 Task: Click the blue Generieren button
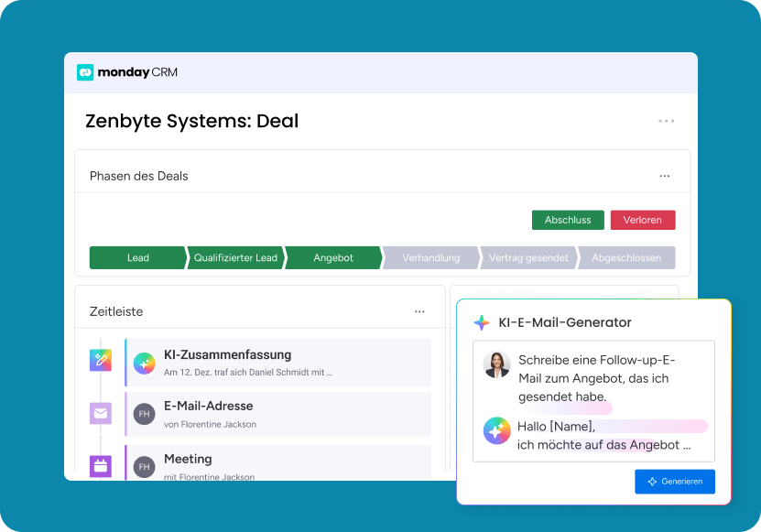coord(674,482)
